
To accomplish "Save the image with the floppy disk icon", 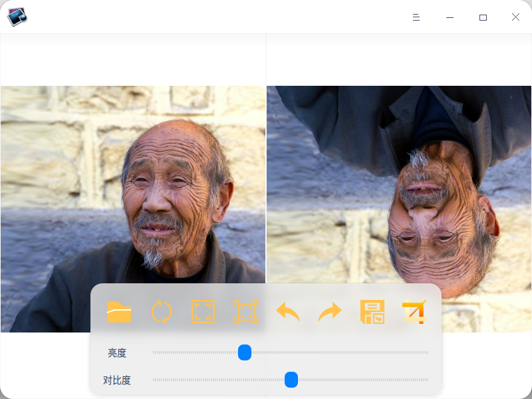I will click(x=372, y=312).
